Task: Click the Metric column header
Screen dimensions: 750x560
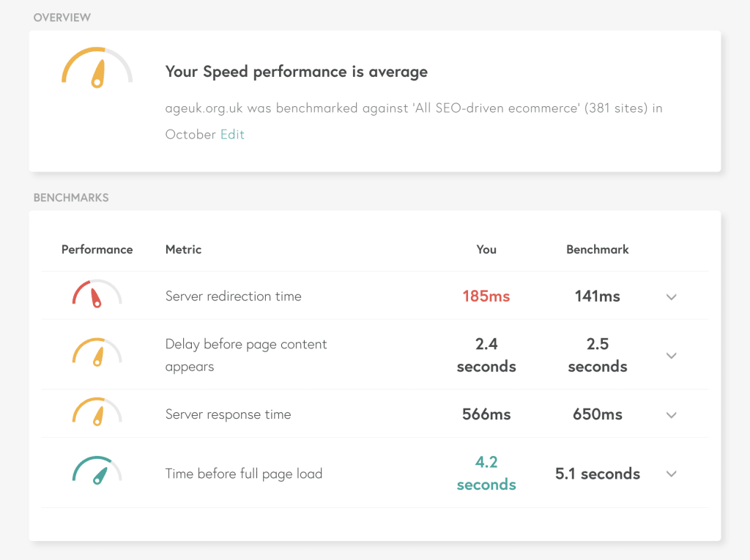Action: pyautogui.click(x=184, y=249)
